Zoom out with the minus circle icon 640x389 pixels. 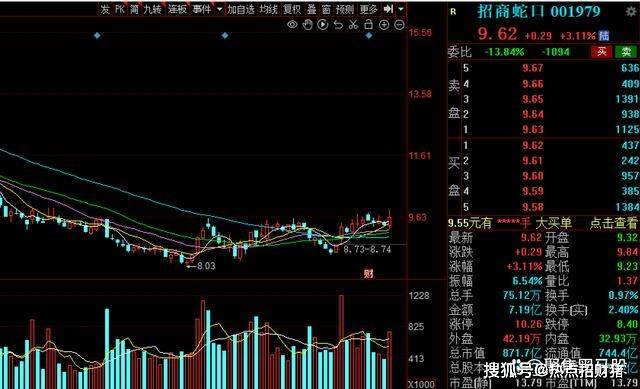400,25
